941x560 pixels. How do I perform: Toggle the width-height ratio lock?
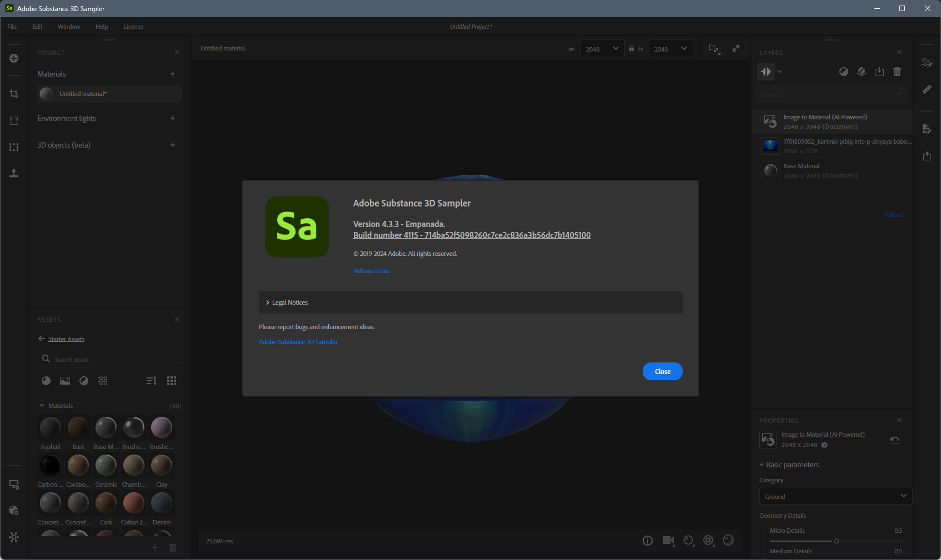point(632,49)
